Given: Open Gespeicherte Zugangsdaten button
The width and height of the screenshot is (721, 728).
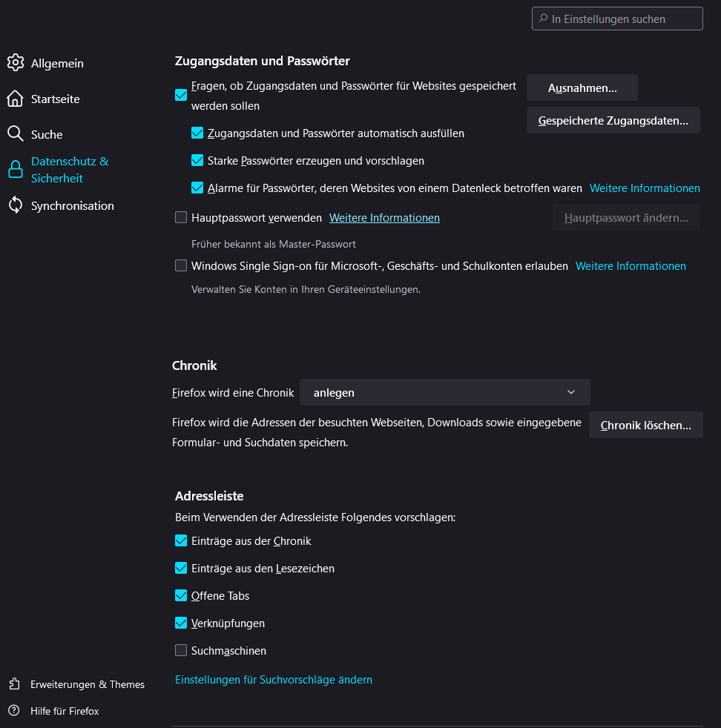Looking at the screenshot, I should (613, 120).
